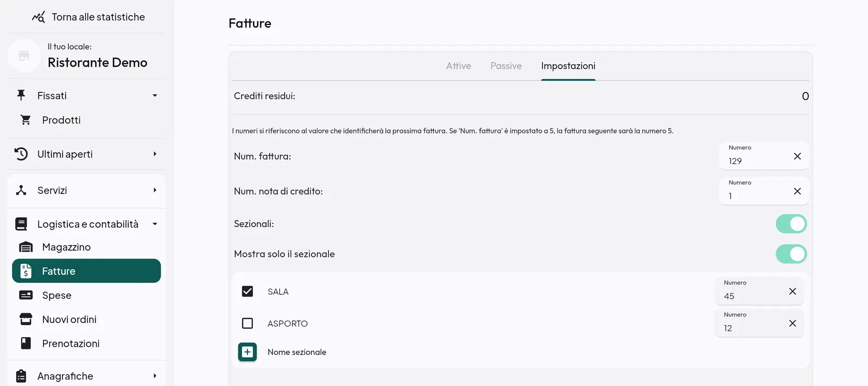The image size is (868, 386).
Task: Click the Prodotti shopping cart icon
Action: pos(25,120)
